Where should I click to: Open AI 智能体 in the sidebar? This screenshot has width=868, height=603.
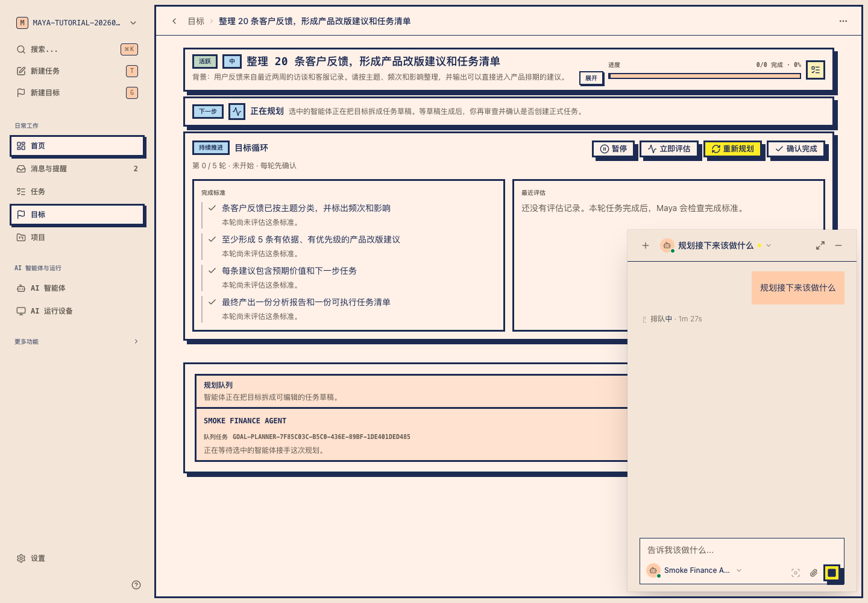click(x=77, y=288)
